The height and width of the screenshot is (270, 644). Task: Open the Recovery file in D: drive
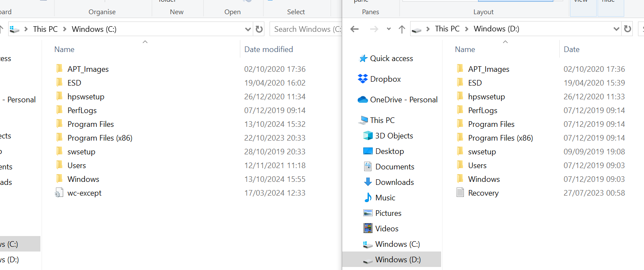coord(483,193)
